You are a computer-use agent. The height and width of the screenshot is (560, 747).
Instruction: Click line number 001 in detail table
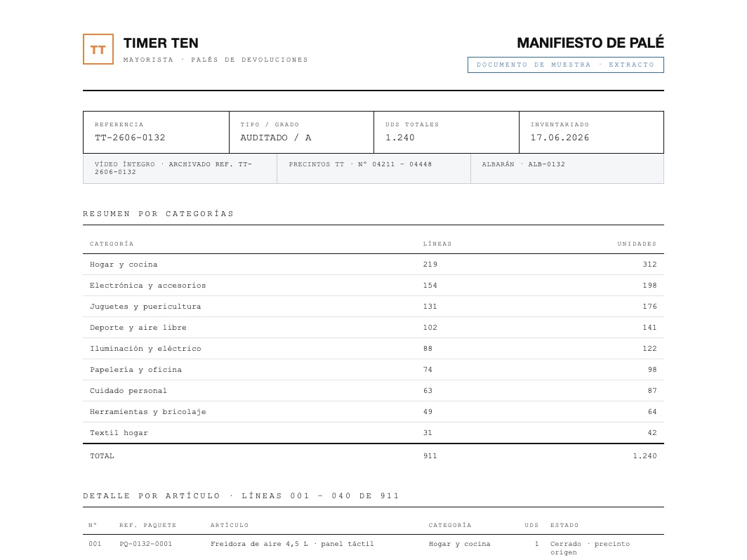(x=95, y=544)
